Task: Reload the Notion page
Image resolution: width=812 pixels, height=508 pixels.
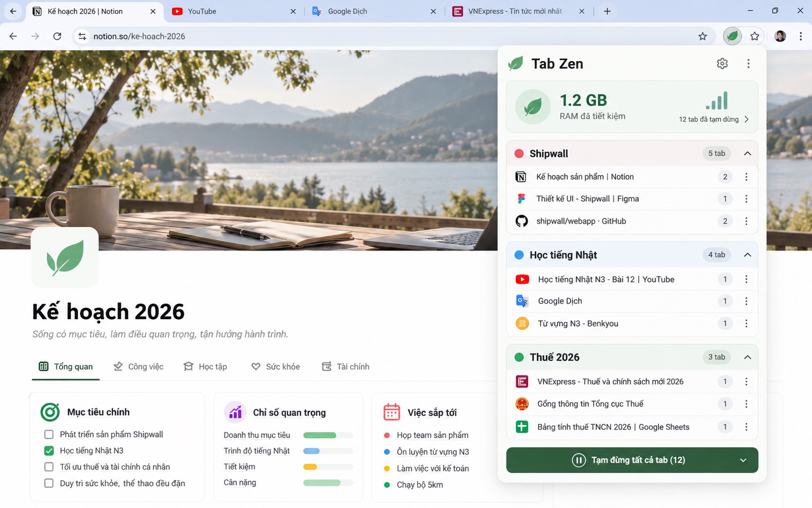Action: click(x=57, y=36)
